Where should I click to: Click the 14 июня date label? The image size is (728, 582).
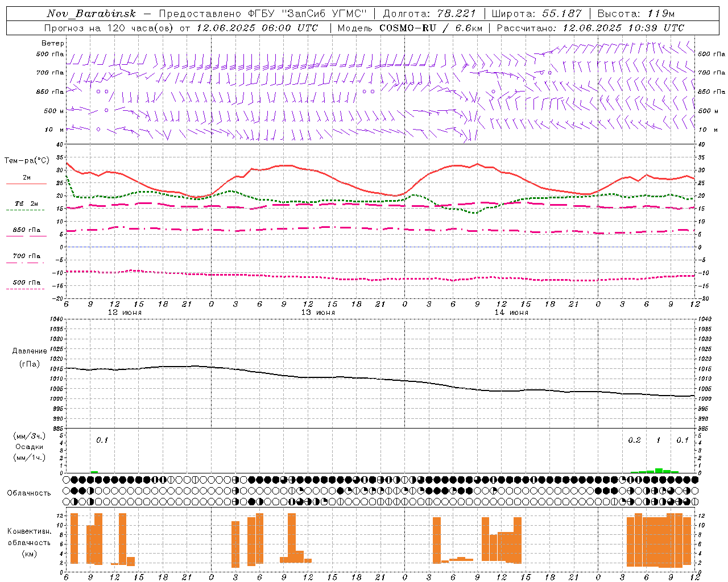point(511,313)
